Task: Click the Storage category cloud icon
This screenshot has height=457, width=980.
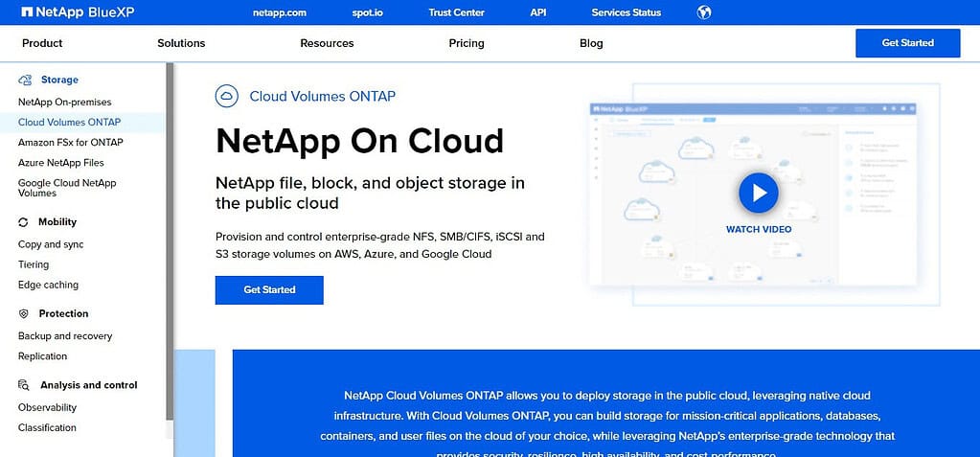Action: point(25,80)
